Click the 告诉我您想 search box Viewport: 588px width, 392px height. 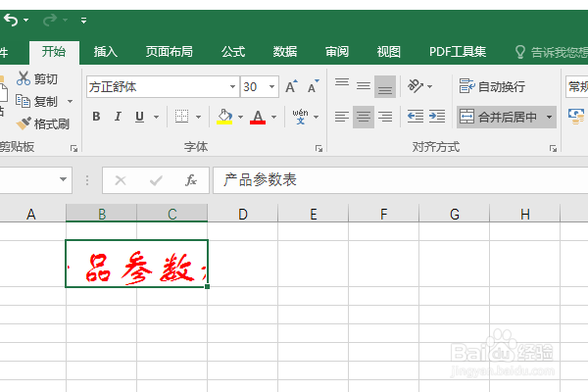551,52
